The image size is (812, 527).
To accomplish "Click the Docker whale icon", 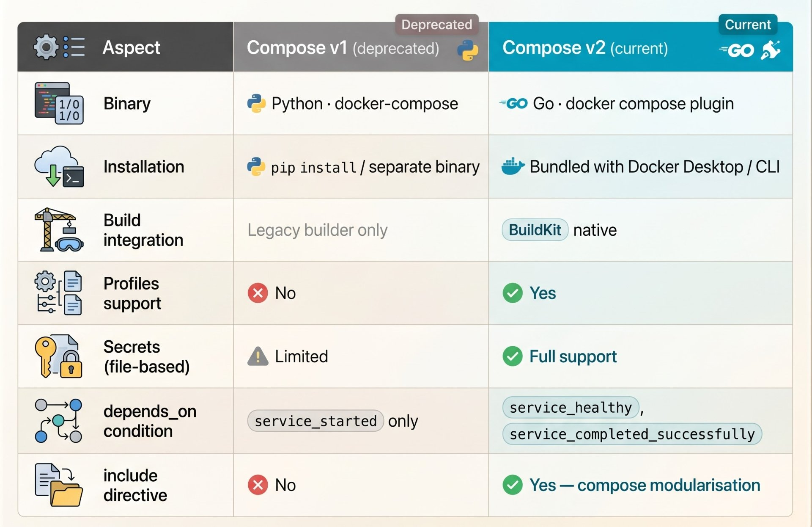I will tap(513, 166).
